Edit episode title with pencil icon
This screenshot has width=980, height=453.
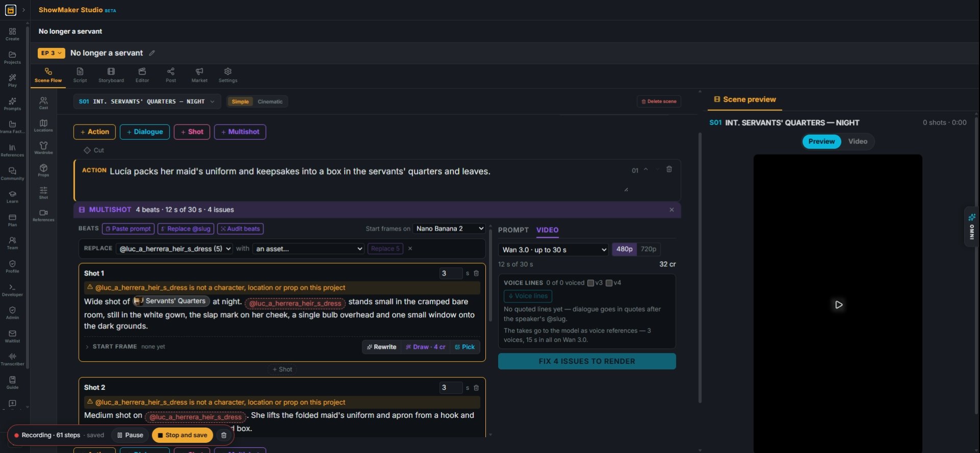[152, 53]
